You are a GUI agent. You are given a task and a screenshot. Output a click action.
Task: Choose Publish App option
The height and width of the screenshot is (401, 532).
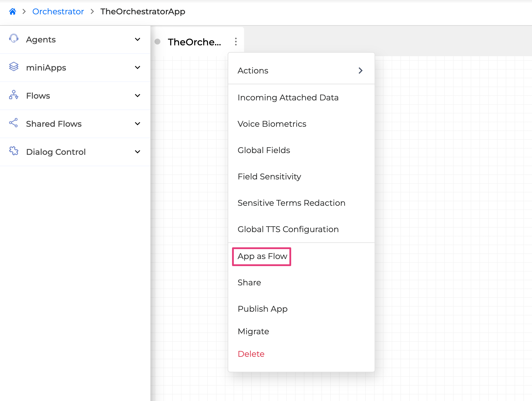tap(262, 309)
